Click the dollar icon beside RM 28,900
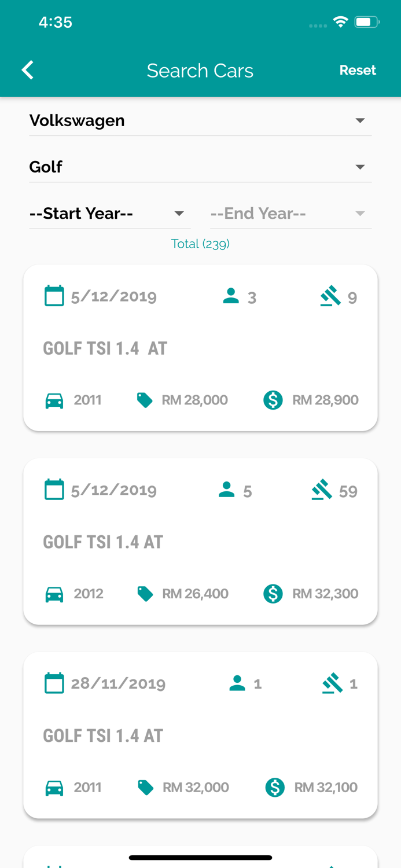The height and width of the screenshot is (868, 401). [x=273, y=400]
